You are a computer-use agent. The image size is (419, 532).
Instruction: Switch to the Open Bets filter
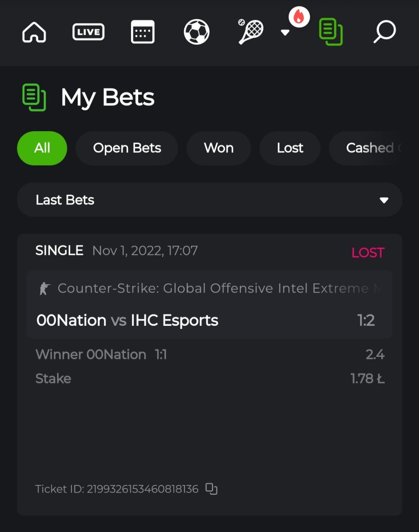coord(127,148)
